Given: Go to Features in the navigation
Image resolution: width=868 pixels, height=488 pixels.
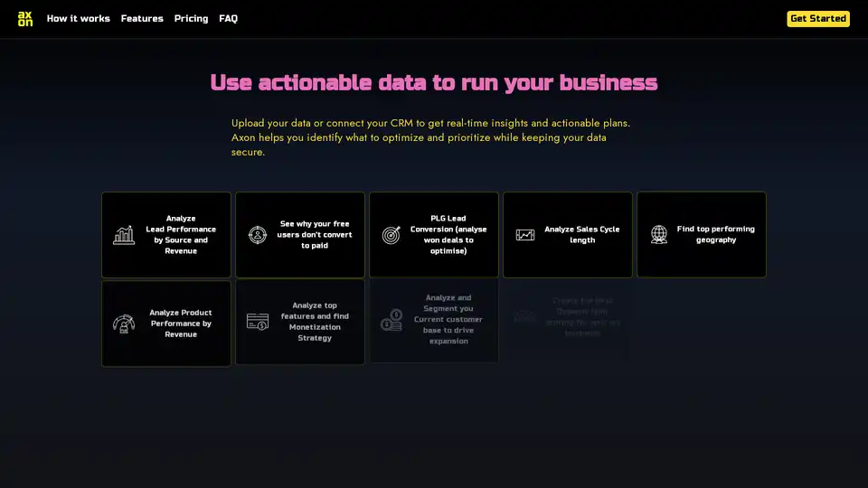Looking at the screenshot, I should (142, 19).
